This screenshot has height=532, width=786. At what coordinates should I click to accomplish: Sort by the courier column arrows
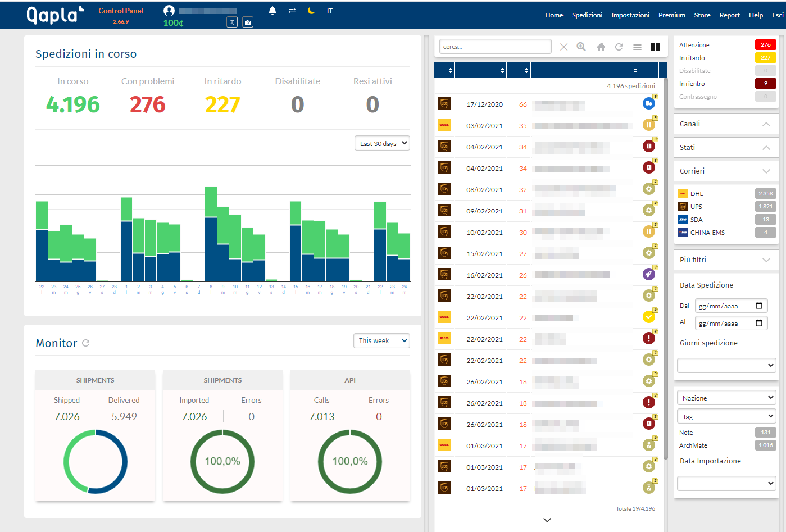coord(450,70)
